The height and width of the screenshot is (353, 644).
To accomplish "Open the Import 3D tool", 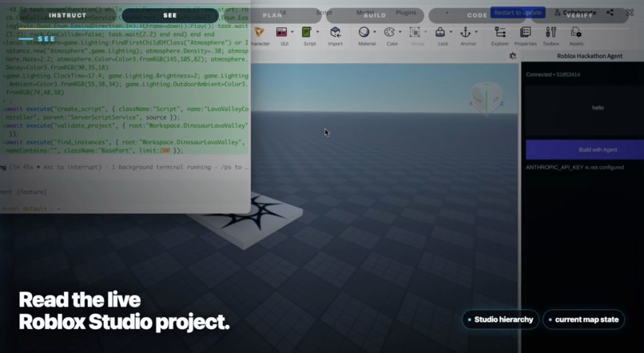I will [335, 32].
